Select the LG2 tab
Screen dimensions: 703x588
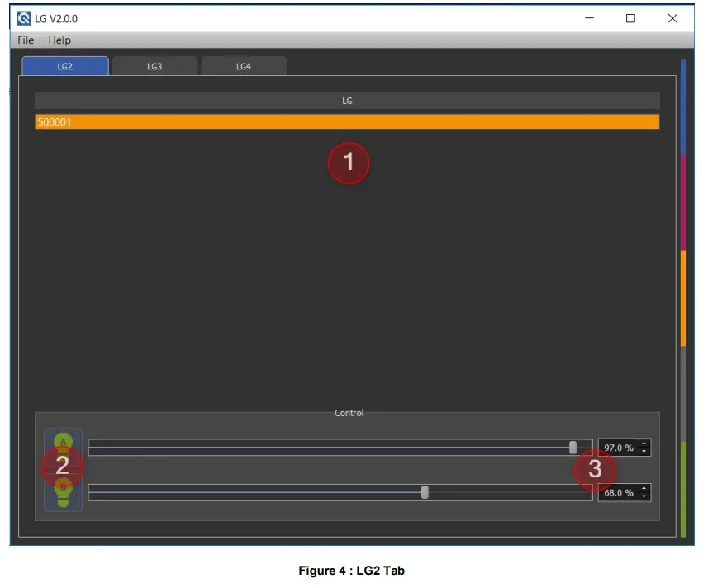[64, 66]
